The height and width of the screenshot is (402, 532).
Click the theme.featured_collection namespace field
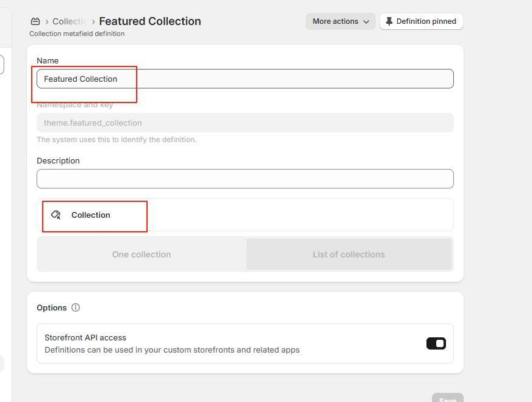coord(244,123)
